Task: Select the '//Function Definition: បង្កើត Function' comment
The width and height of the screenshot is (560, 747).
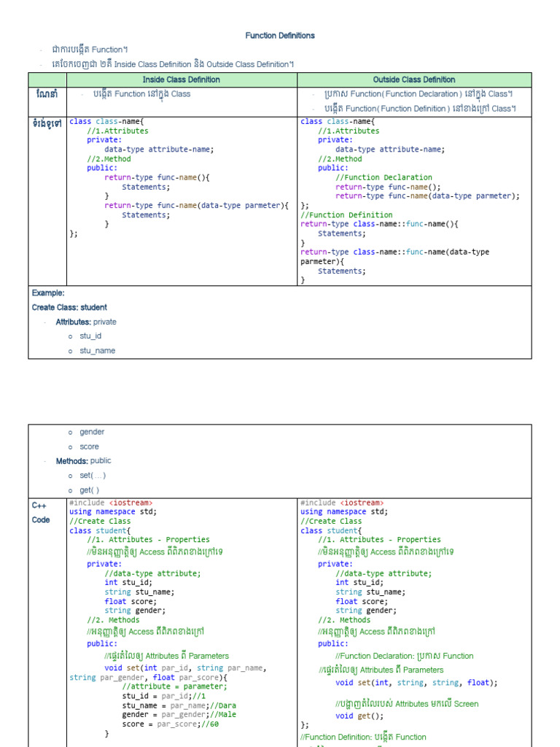Action: click(363, 737)
